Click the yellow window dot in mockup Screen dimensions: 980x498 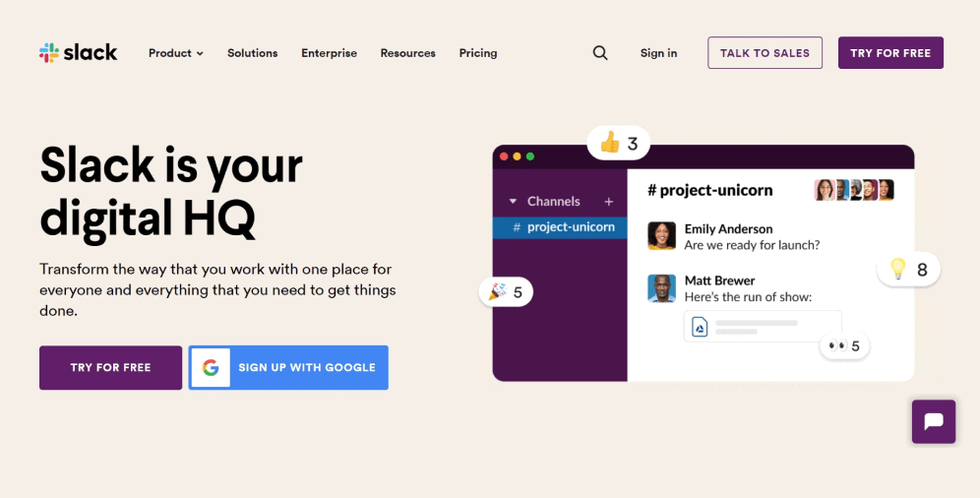[x=517, y=156]
